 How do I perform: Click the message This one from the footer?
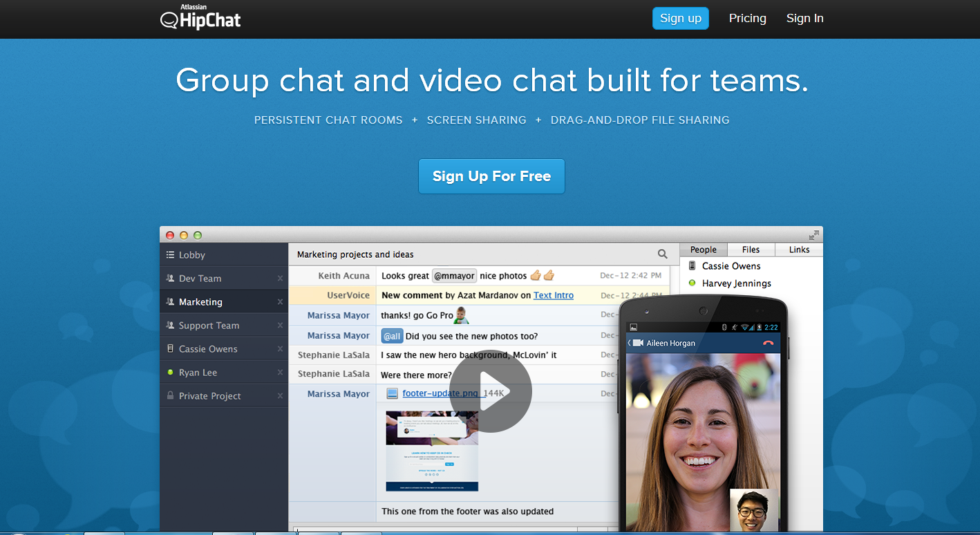click(x=467, y=511)
